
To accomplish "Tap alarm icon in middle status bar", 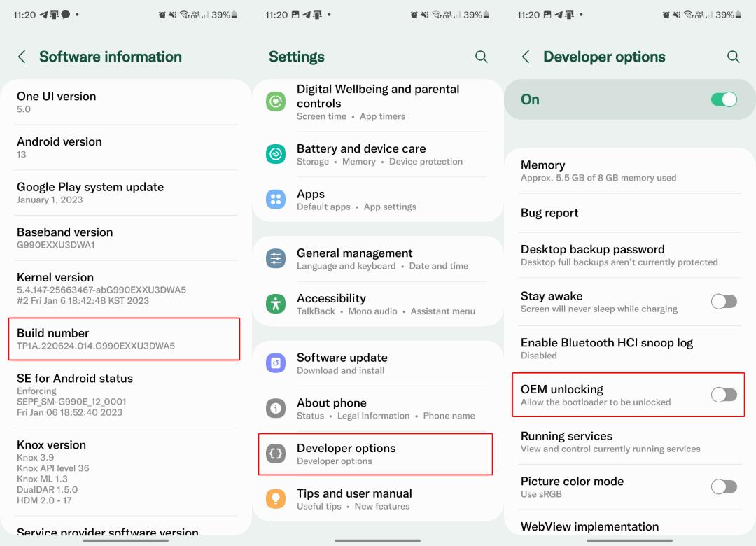I will (x=414, y=15).
